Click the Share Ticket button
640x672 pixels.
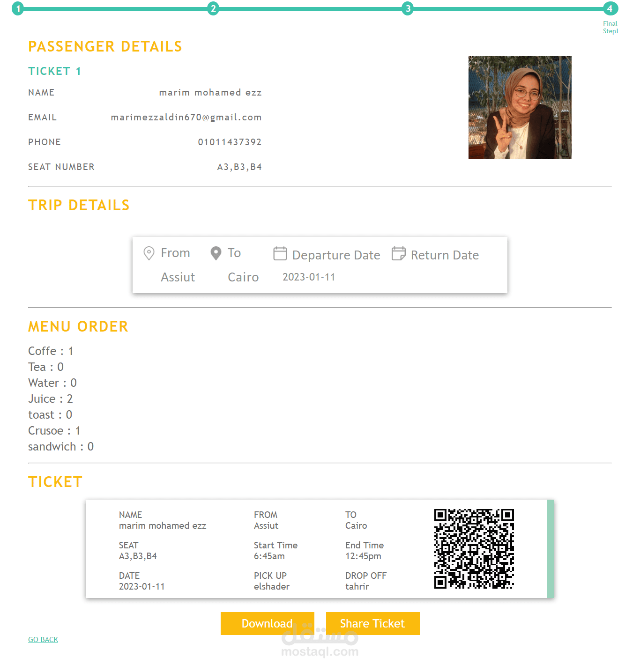(x=373, y=623)
